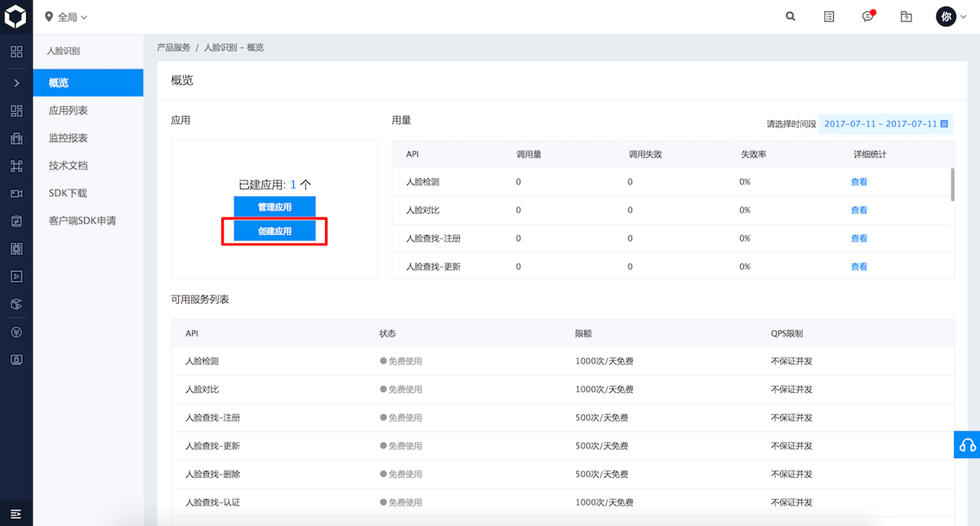Viewport: 980px width, 526px height.
Task: Click 查看 for 人脸对比 usage
Action: (859, 210)
